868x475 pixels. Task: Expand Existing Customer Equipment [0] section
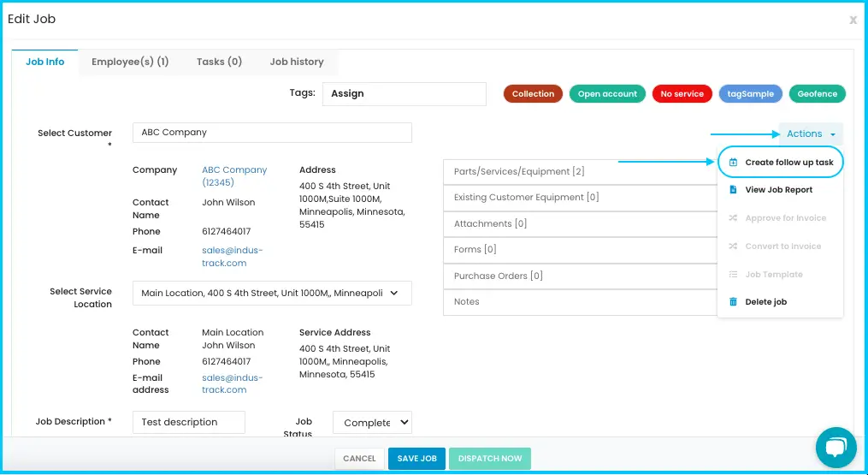580,198
